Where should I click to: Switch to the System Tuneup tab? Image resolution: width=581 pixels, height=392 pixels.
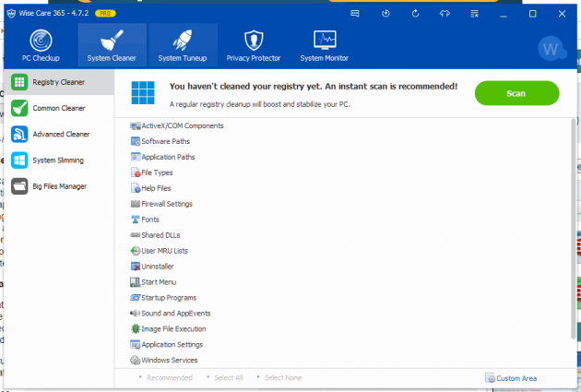tap(182, 46)
